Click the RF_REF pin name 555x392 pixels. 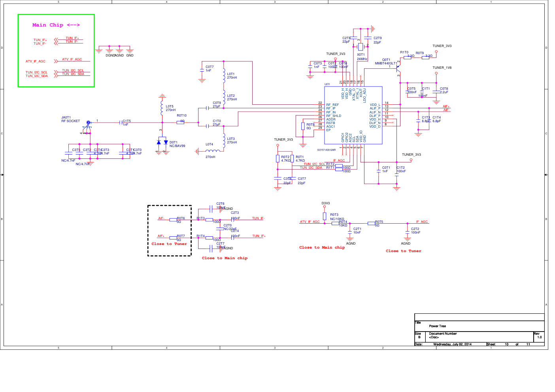tap(332, 105)
